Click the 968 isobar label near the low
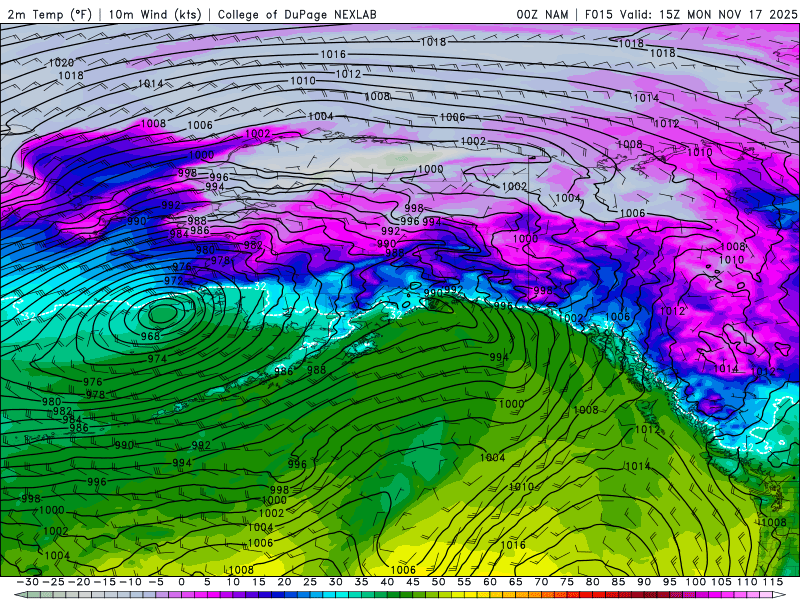 [x=151, y=336]
